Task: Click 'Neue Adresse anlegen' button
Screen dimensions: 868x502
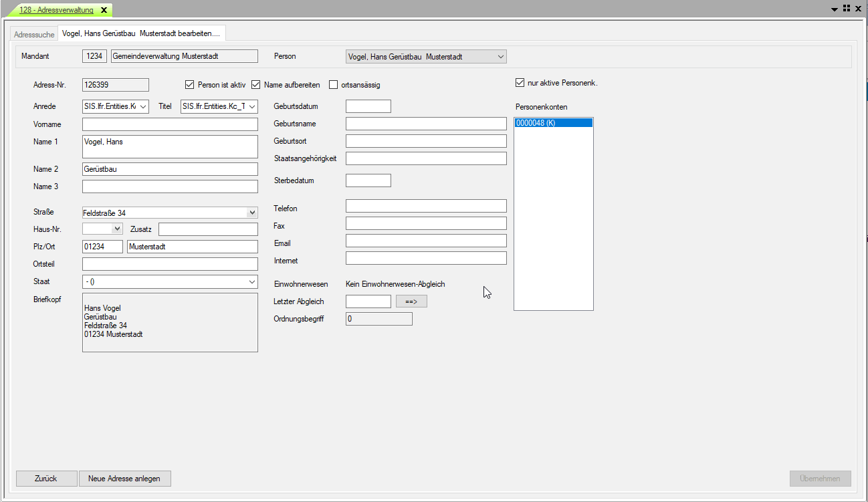Action: (124, 479)
